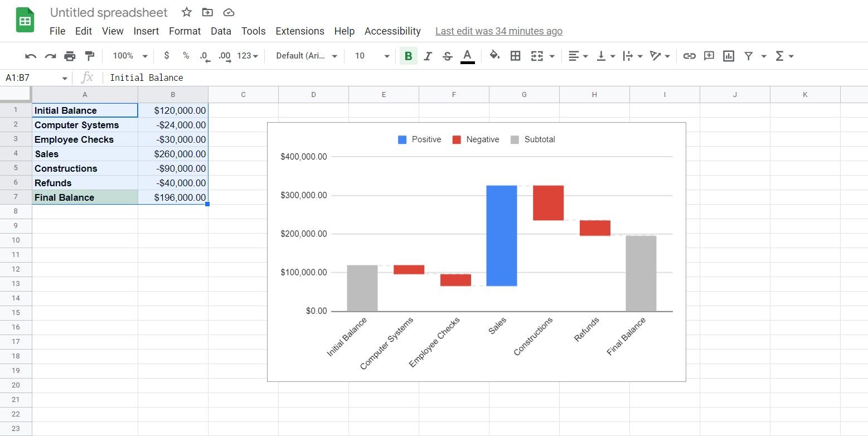Toggle Italic formatting
The height and width of the screenshot is (436, 868).
click(428, 56)
